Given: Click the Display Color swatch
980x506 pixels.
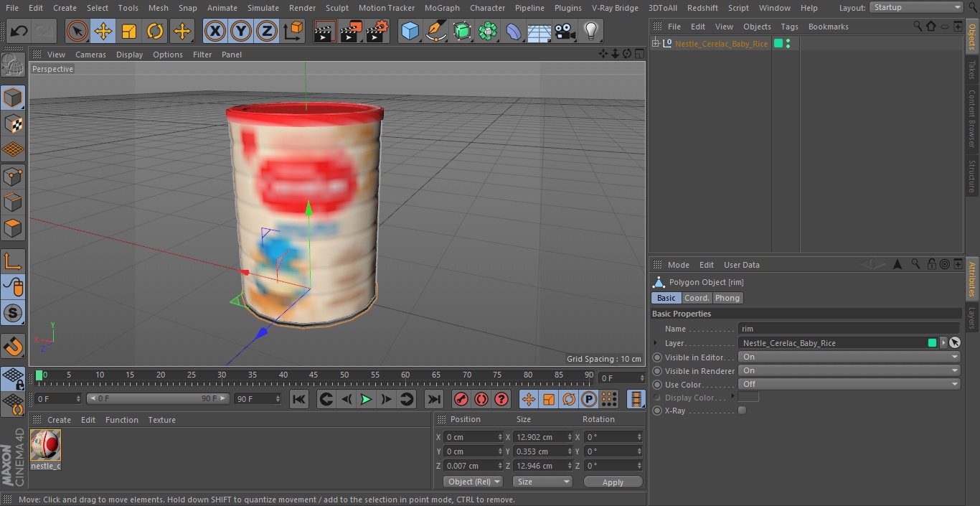Looking at the screenshot, I should coord(748,397).
